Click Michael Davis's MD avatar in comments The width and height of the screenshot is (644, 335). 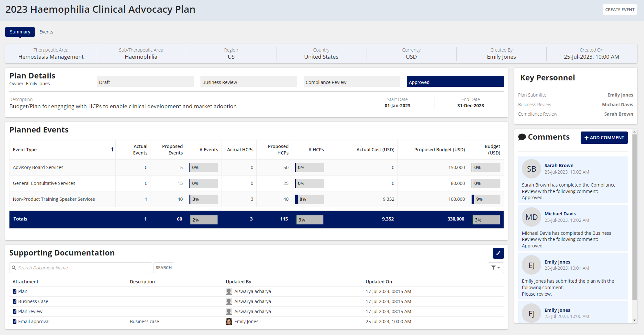click(531, 217)
